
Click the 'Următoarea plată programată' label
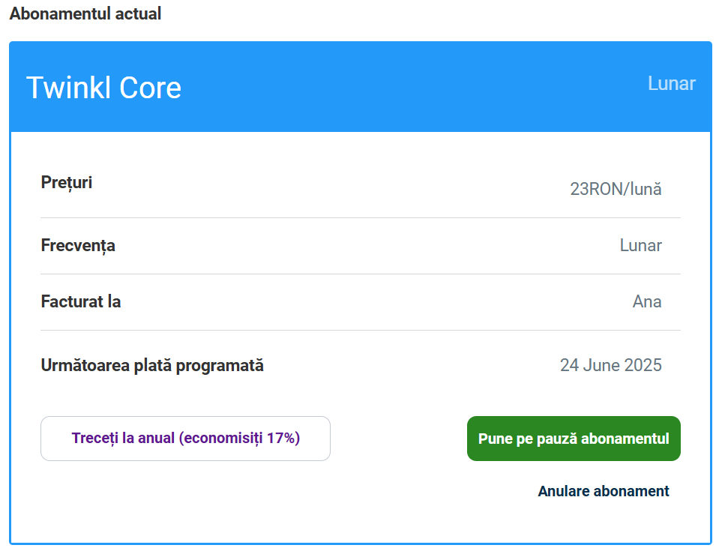(x=152, y=365)
